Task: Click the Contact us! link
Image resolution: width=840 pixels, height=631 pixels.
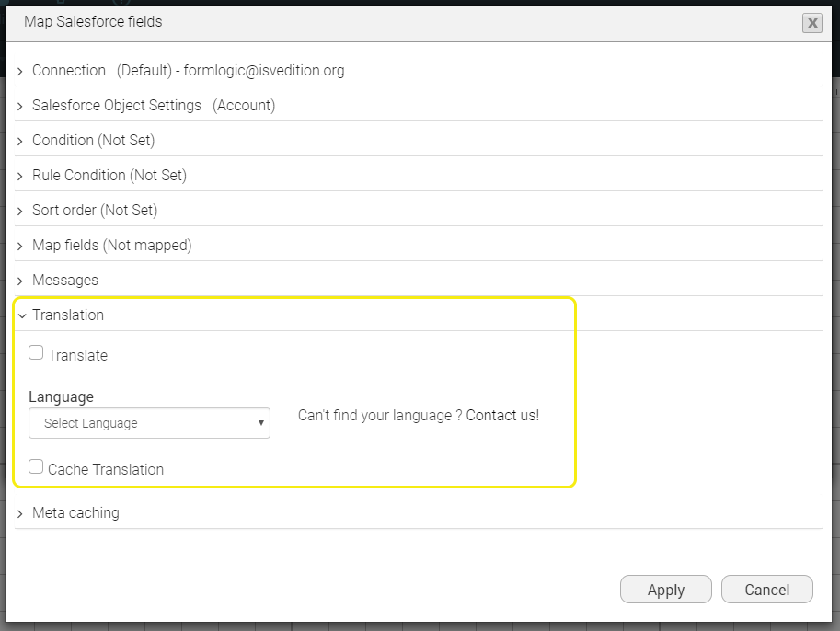Action: coord(502,415)
